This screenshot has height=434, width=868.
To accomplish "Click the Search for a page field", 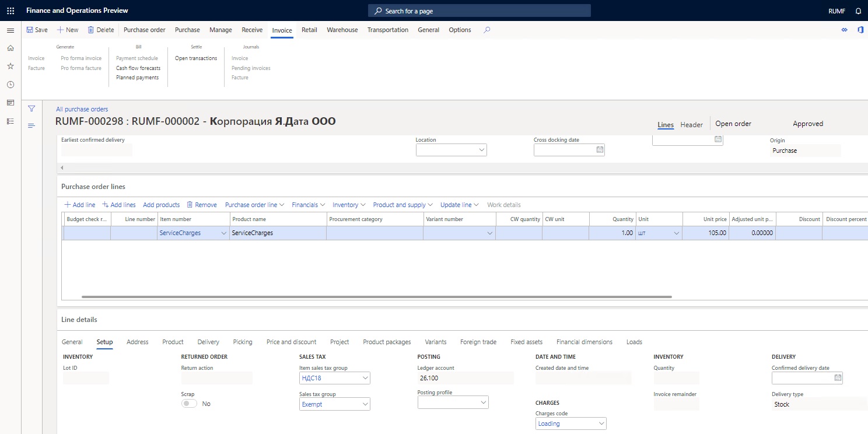I will 480,11.
